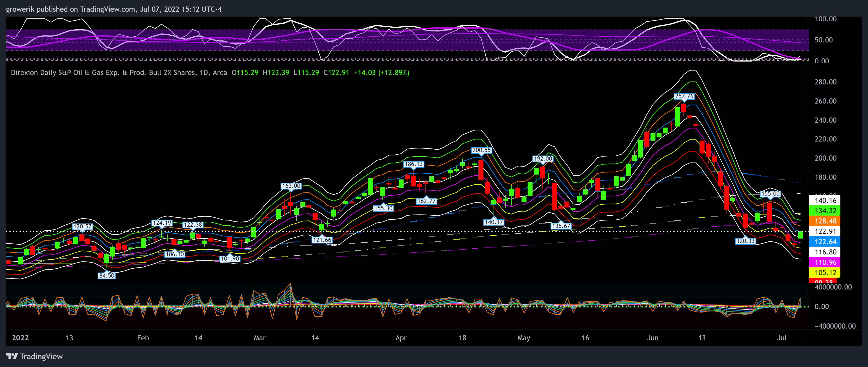This screenshot has width=868, height=367.
Task: Click the 124.19 price label
Action: point(162,223)
